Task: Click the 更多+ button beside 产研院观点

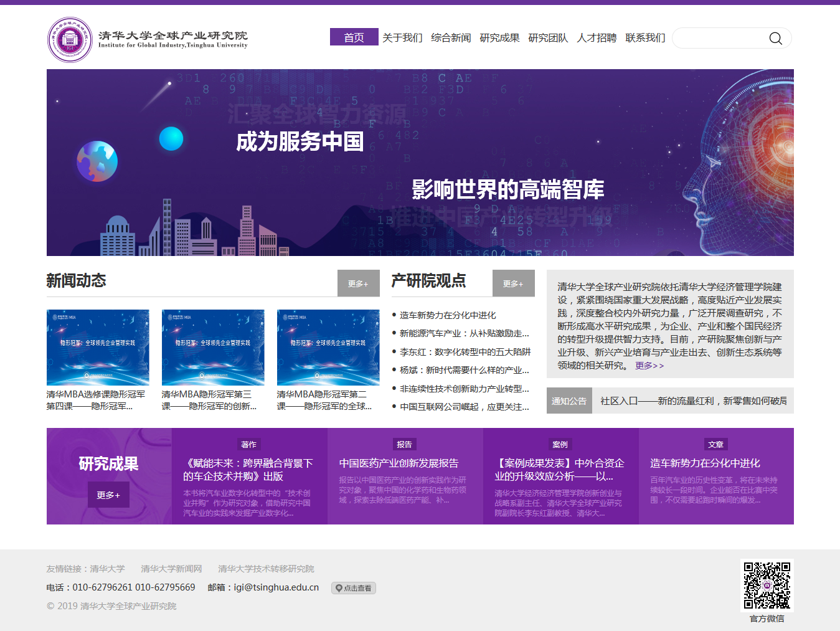Action: point(513,283)
